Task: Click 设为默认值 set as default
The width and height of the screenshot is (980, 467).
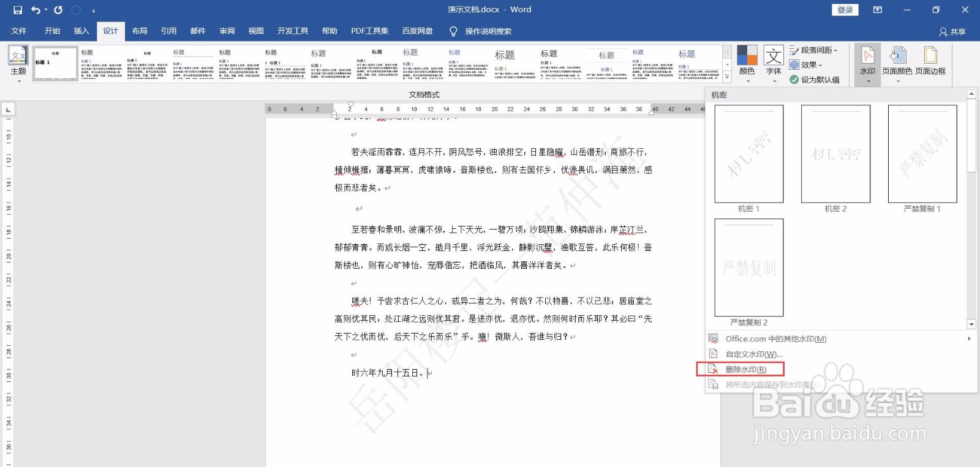Action: click(815, 80)
